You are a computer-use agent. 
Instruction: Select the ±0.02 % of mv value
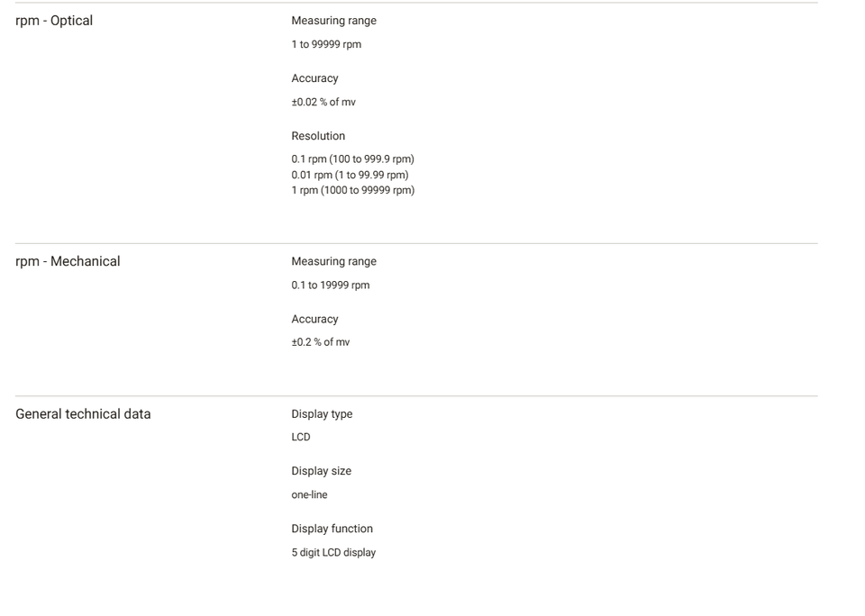pos(323,102)
